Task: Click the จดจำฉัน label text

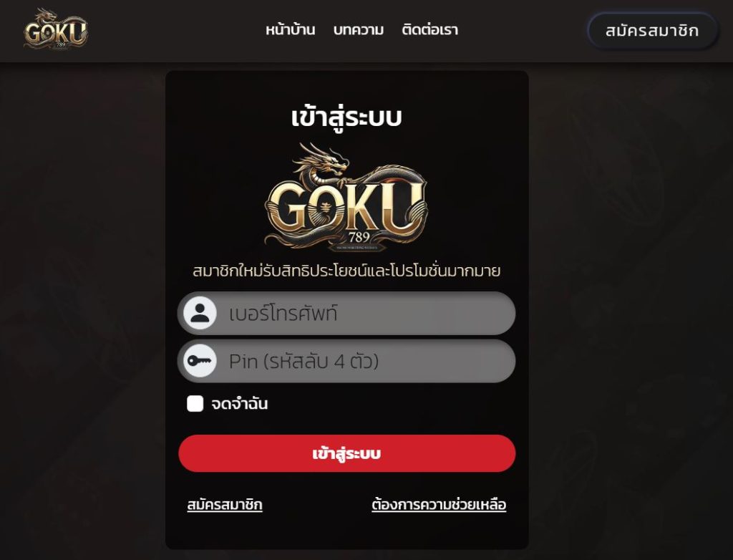Action: [239, 404]
